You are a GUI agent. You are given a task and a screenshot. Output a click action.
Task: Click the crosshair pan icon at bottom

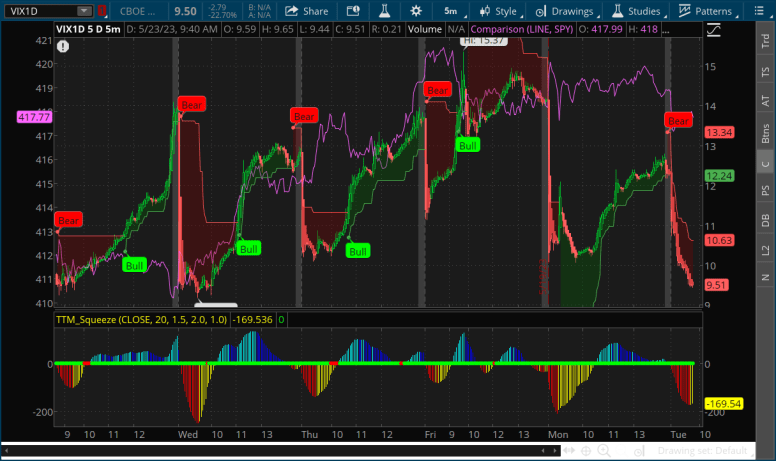click(x=586, y=451)
